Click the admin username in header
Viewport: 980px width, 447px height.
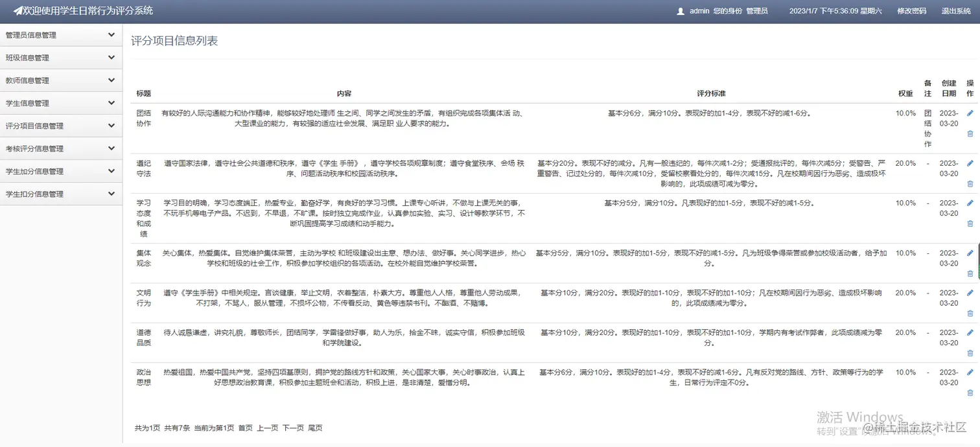click(x=699, y=11)
